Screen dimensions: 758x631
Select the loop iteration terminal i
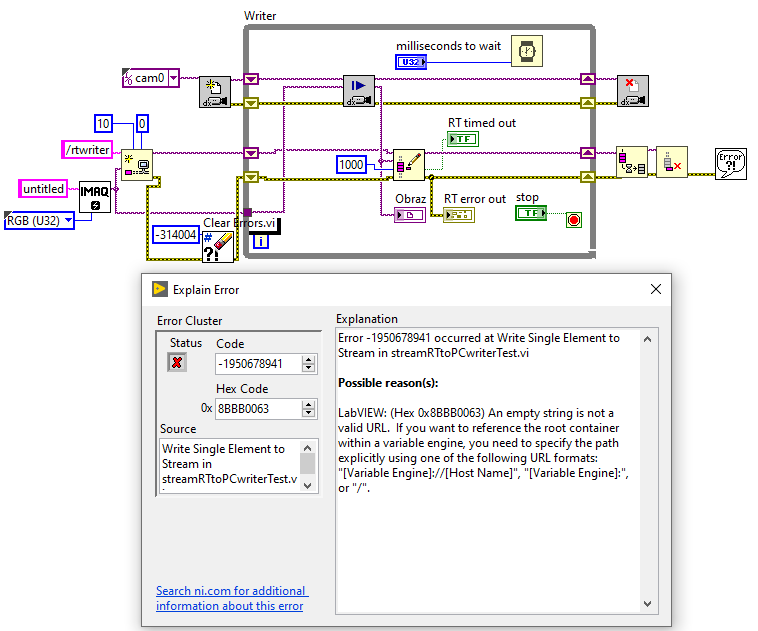261,241
